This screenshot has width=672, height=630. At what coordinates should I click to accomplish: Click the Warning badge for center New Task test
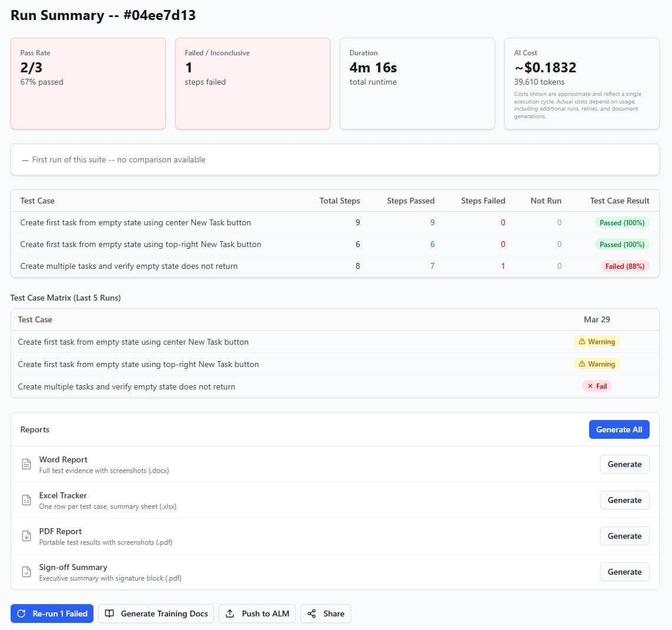pyautogui.click(x=597, y=341)
